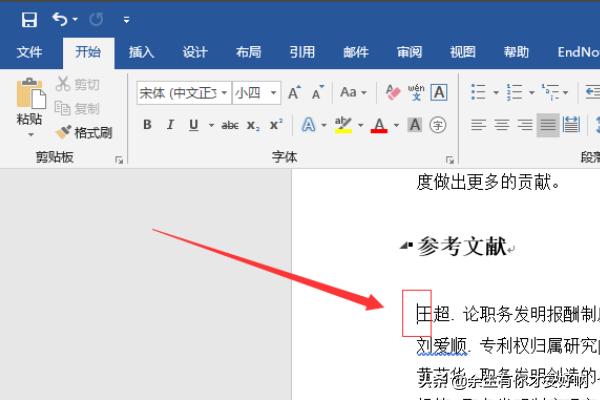Click the Bullets list icon
This screenshot has height=400, width=600.
pos(478,92)
